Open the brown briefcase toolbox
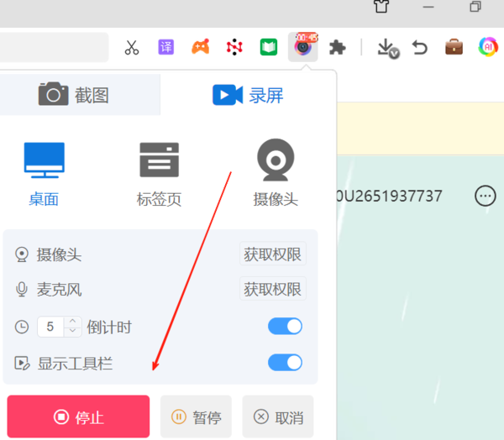Viewport: 504px width, 440px height. coord(454,47)
